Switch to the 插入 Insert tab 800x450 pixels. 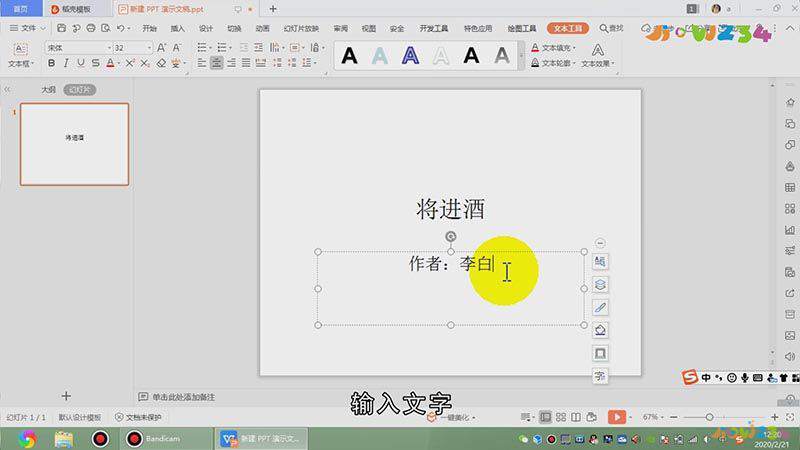pyautogui.click(x=178, y=29)
